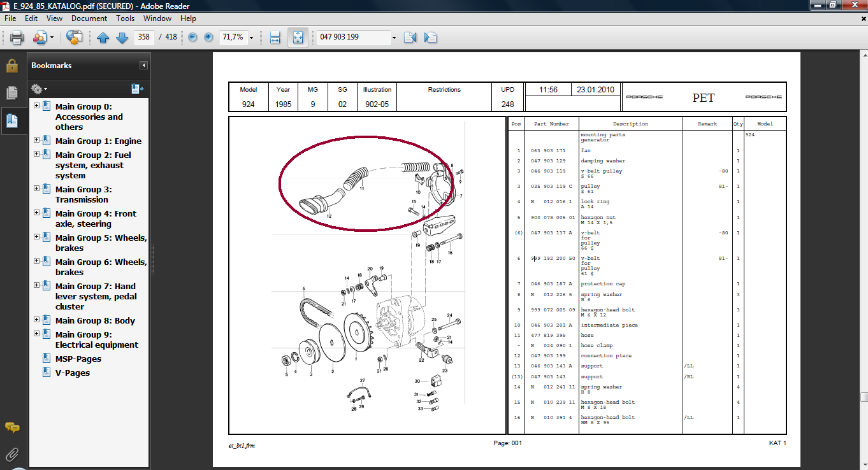Click illustration number 902-05 in header

[377, 104]
